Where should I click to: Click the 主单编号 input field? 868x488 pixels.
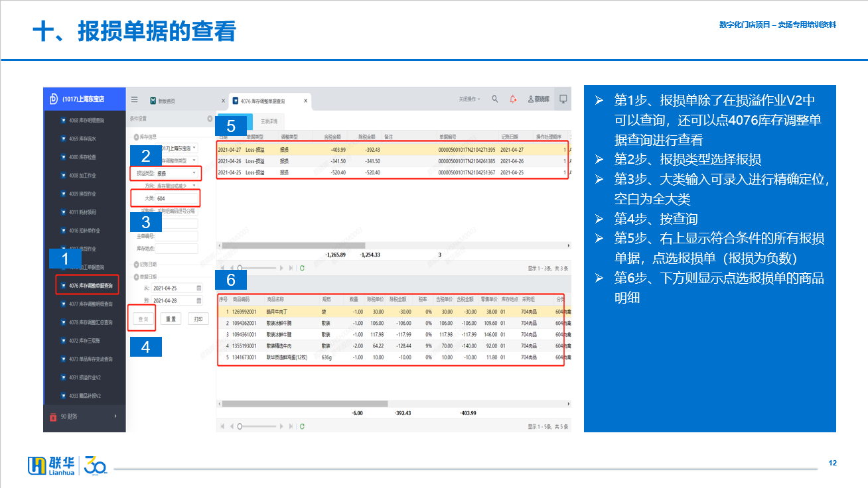click(x=177, y=236)
